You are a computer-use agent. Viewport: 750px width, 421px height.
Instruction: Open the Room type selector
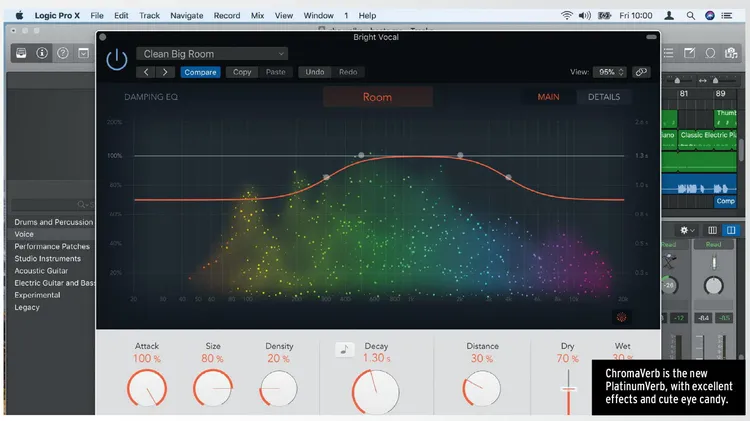point(377,97)
